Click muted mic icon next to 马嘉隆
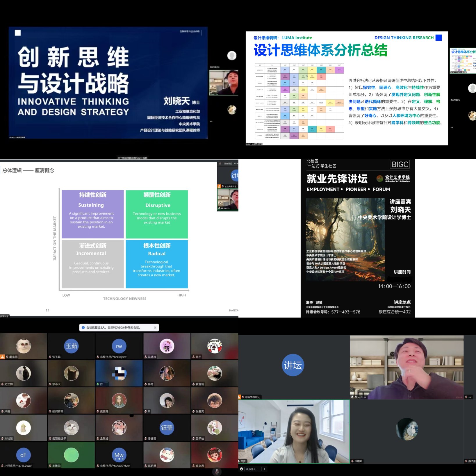The width and height of the screenshot is (476, 476). pyautogui.click(x=352, y=461)
